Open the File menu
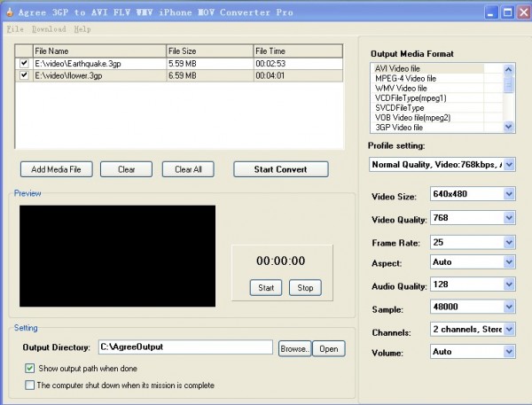The image size is (532, 405). point(15,29)
